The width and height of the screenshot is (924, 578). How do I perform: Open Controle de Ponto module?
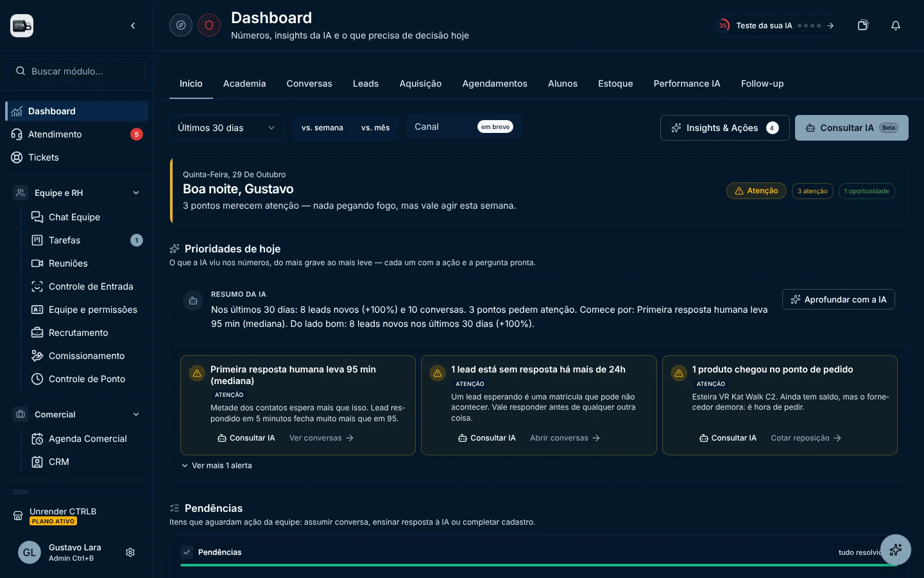click(x=87, y=379)
